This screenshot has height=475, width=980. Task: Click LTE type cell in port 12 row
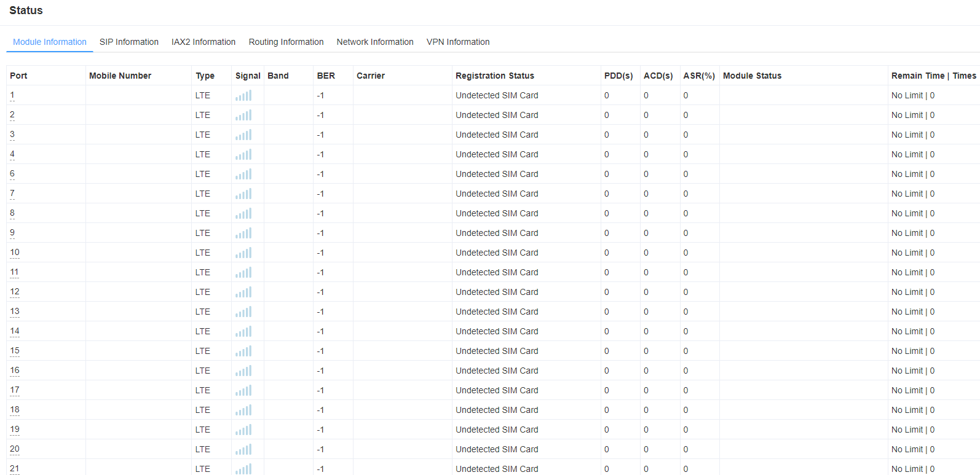203,292
